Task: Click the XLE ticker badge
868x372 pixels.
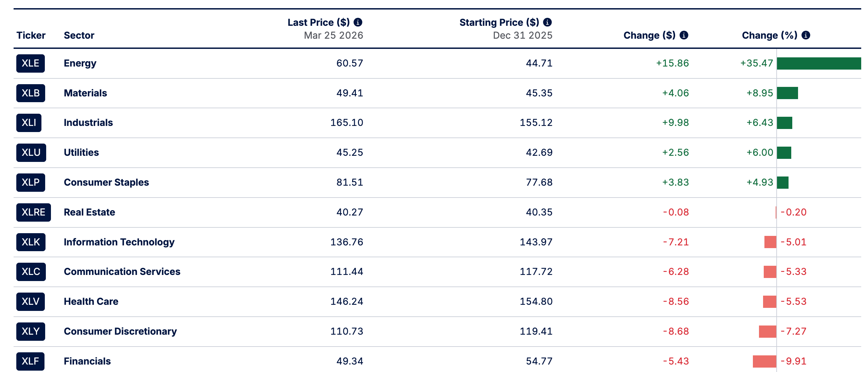Action: click(31, 63)
